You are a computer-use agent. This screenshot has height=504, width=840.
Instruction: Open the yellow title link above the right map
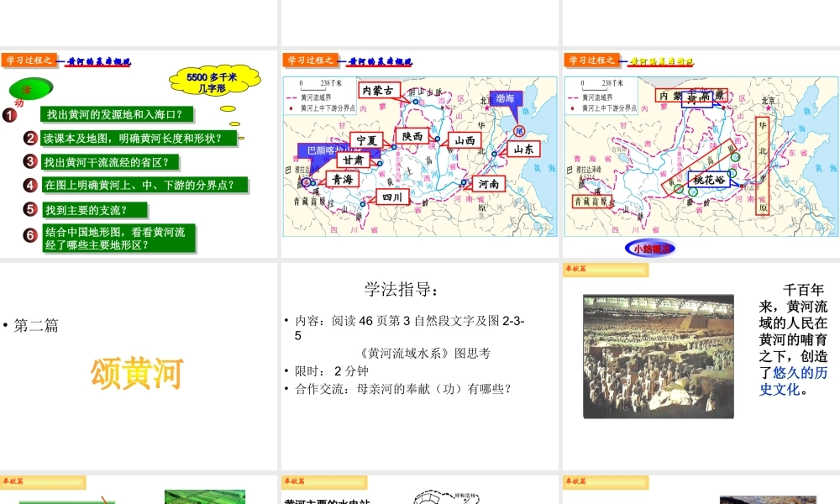point(661,62)
